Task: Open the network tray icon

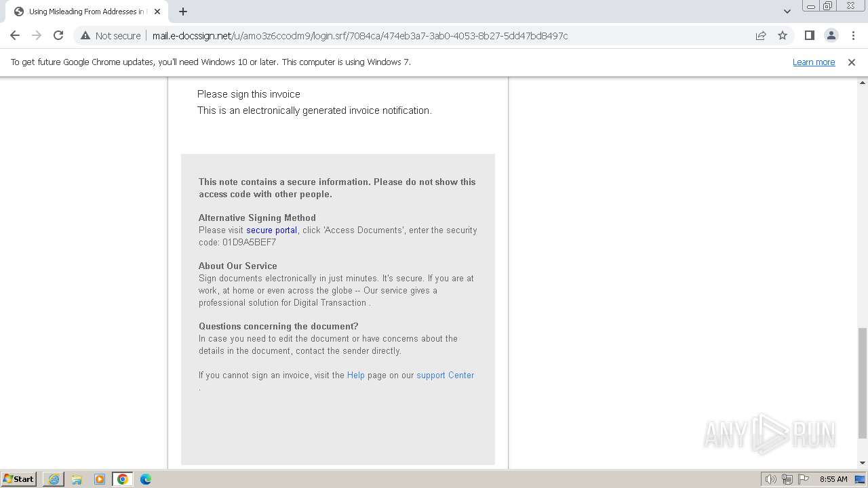Action: tap(787, 479)
